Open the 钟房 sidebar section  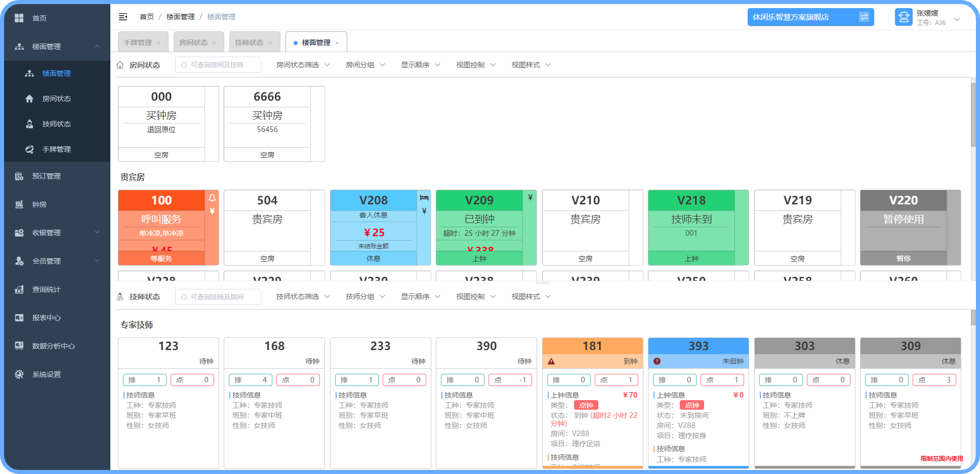point(57,204)
